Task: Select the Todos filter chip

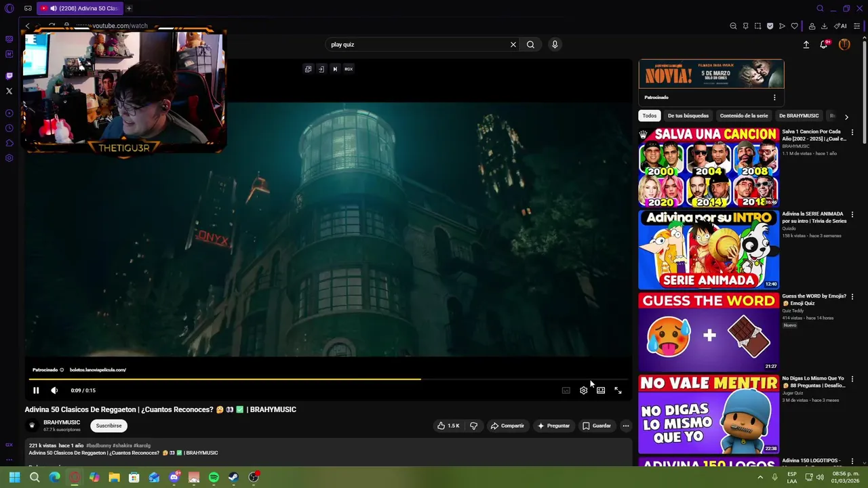Action: click(x=650, y=116)
